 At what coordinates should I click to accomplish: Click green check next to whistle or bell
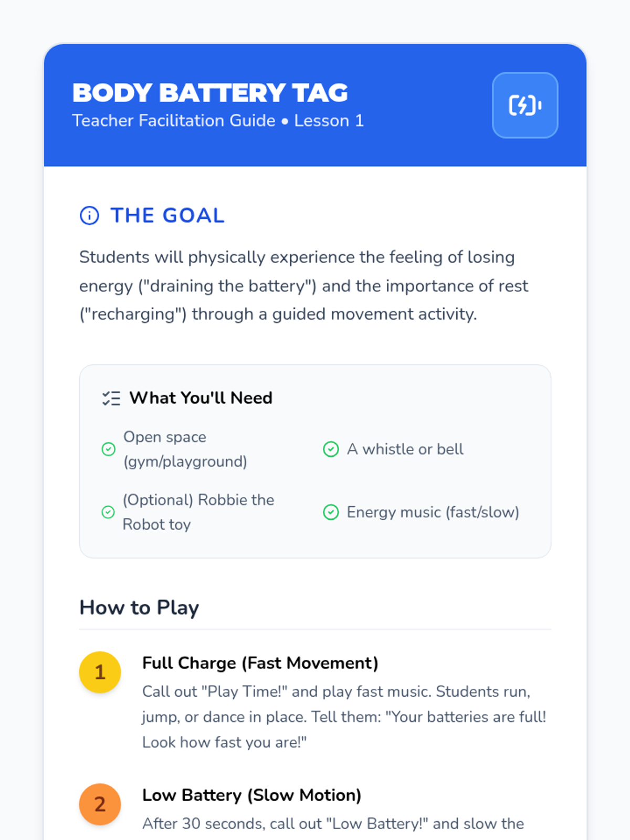point(331,449)
